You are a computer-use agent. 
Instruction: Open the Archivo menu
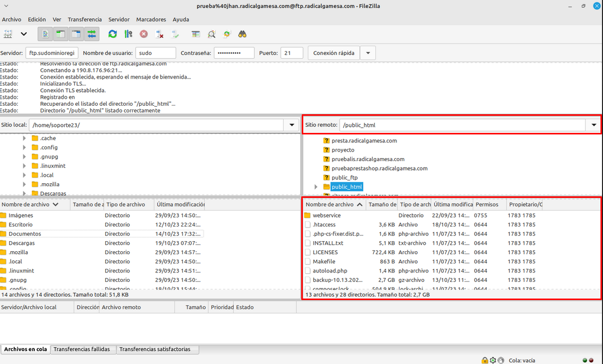(x=12, y=19)
